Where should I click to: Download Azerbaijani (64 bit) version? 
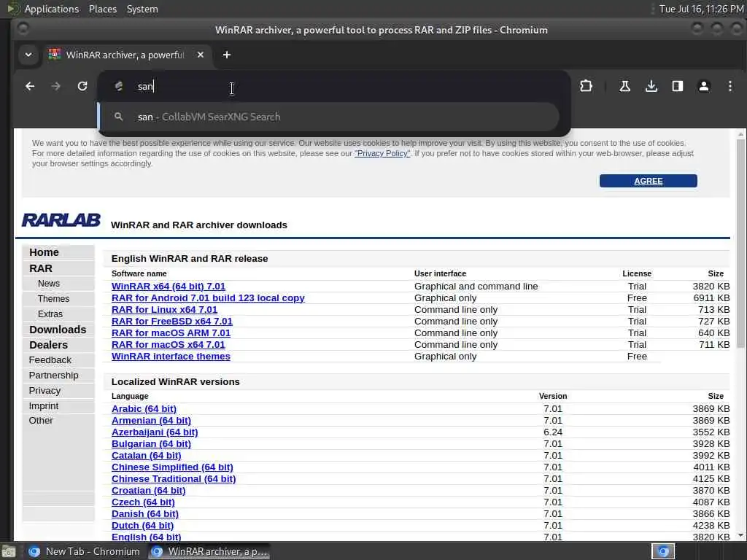155,432
